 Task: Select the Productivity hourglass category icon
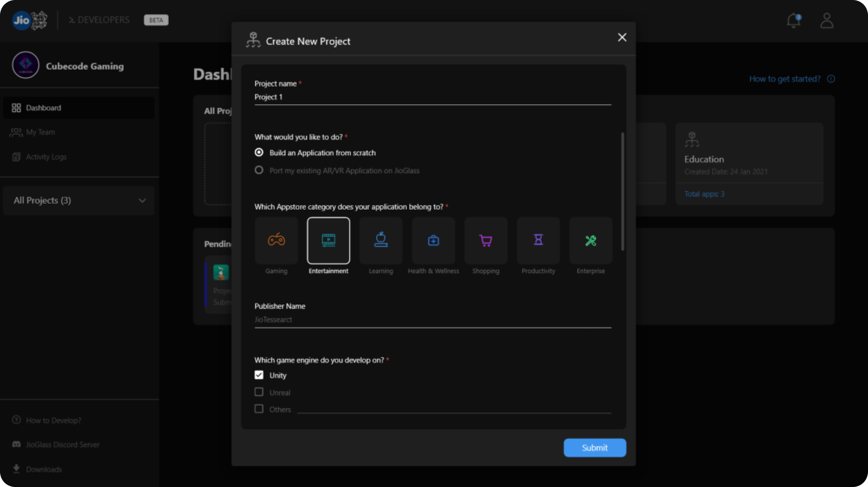(538, 240)
